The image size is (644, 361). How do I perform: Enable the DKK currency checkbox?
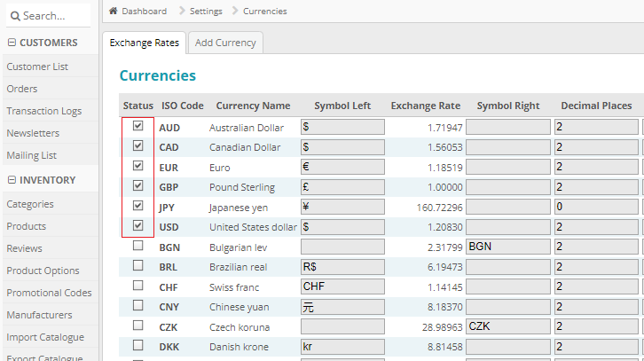(138, 345)
